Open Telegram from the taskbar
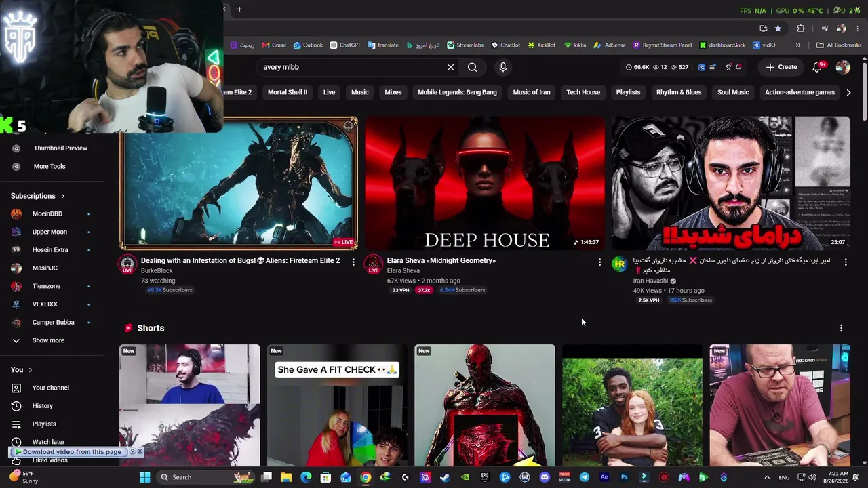Screen dimensions: 868x488 (584, 477)
